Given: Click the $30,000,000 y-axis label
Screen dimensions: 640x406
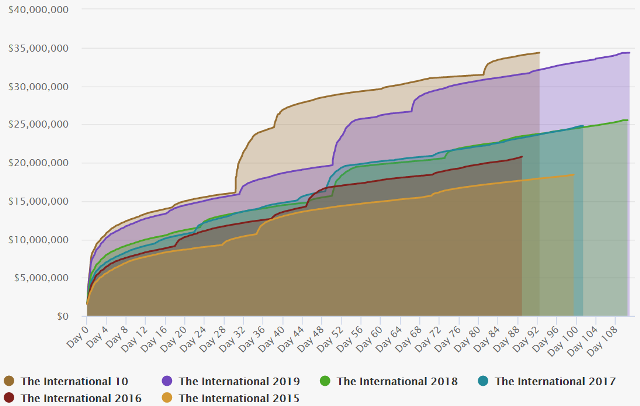Looking at the screenshot, I should (x=38, y=86).
